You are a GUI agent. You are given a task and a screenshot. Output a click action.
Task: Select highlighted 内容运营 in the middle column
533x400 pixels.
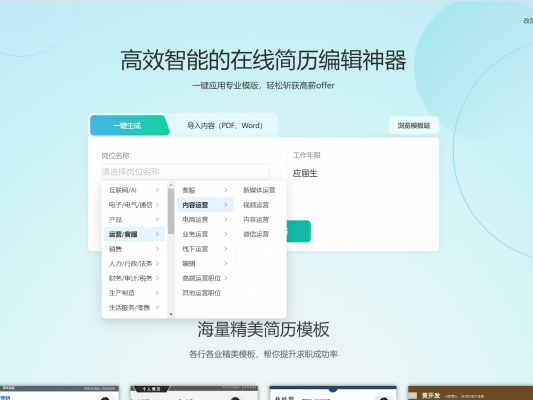pos(205,205)
